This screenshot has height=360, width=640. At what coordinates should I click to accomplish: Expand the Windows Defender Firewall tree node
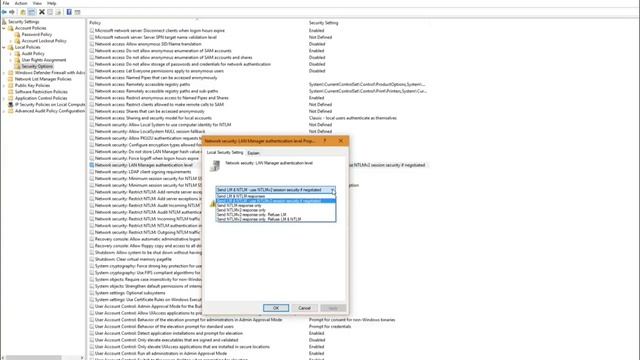4,73
